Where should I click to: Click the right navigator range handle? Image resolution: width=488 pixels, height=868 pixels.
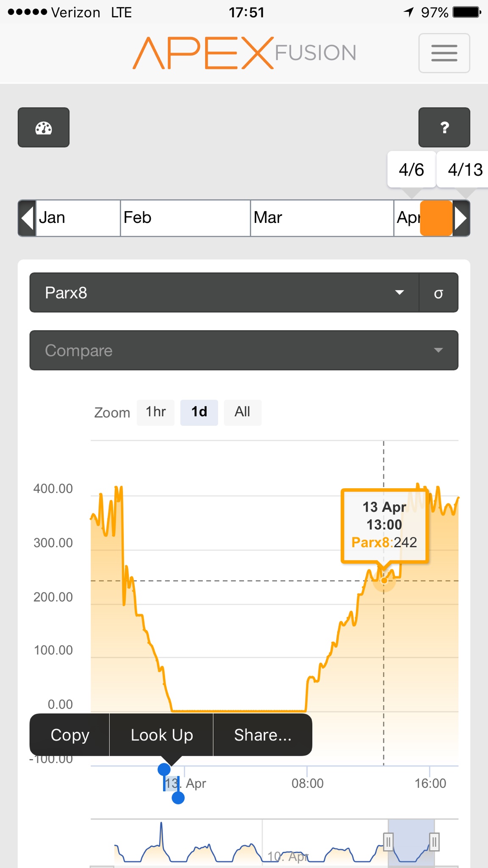[x=434, y=841]
